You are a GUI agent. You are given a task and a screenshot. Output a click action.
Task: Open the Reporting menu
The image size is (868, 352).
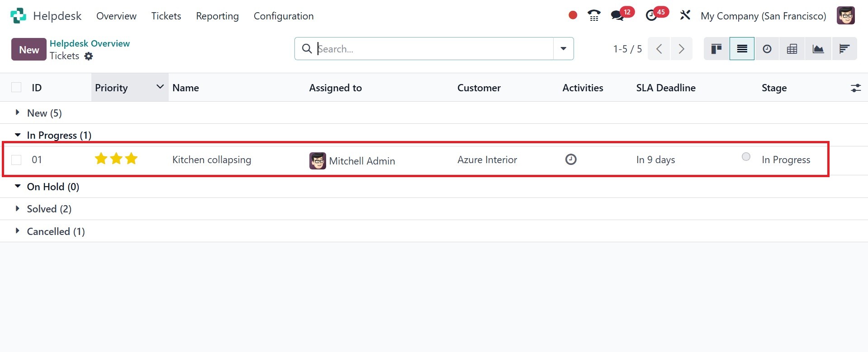(217, 16)
